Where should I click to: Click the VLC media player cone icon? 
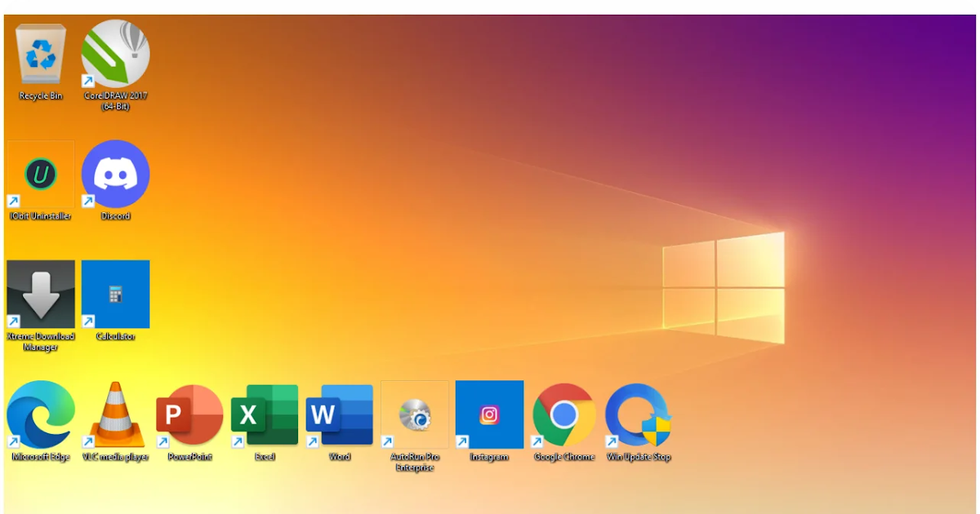[115, 414]
